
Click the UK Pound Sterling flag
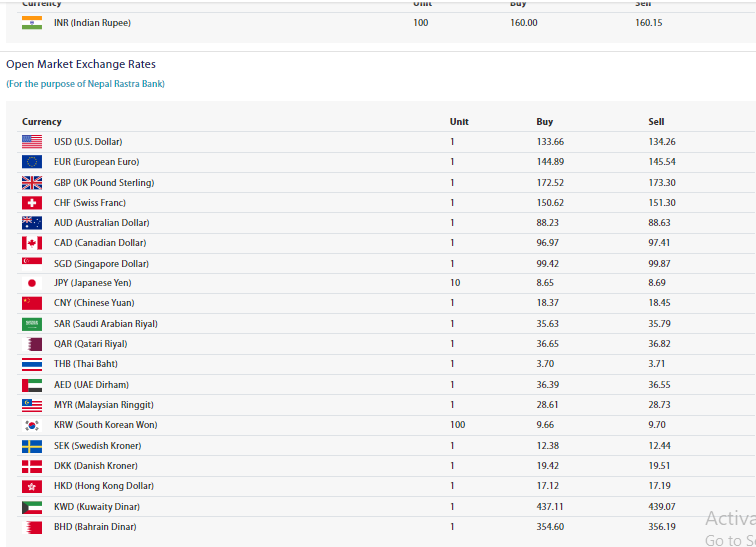[32, 183]
